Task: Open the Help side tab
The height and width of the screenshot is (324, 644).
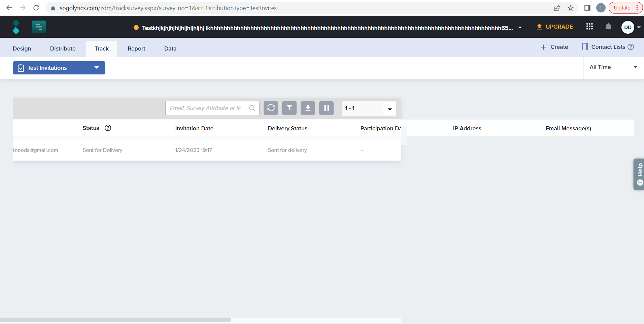Action: click(639, 174)
